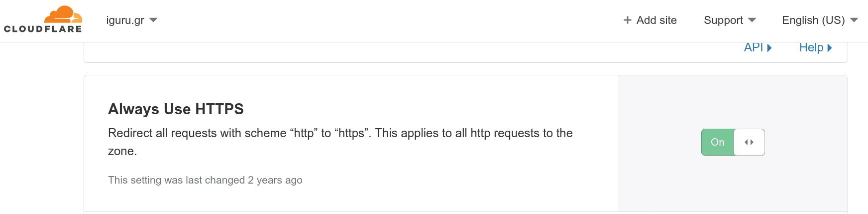Image resolution: width=868 pixels, height=214 pixels.
Task: Click the triangle arrow next to API
Action: tap(769, 48)
